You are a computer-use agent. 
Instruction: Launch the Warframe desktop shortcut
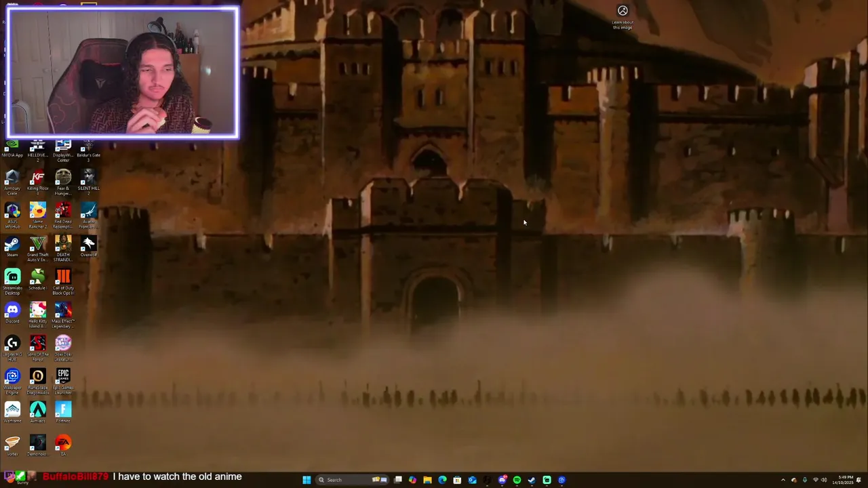12,412
